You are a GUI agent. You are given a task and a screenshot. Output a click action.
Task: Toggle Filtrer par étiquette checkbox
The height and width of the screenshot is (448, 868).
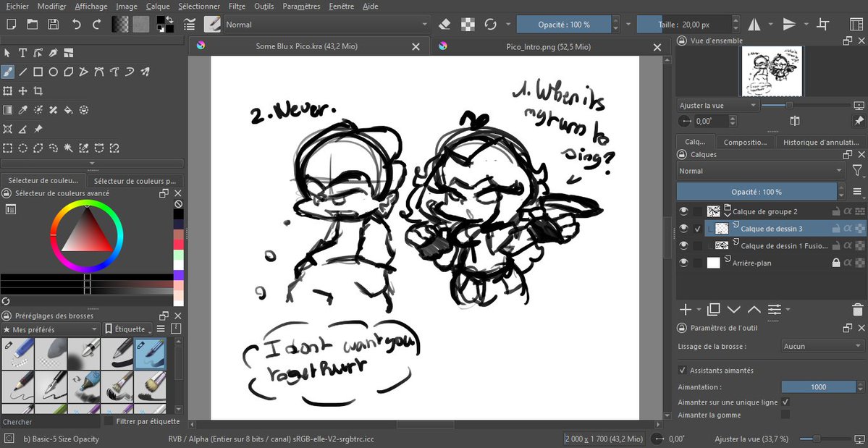pos(109,421)
